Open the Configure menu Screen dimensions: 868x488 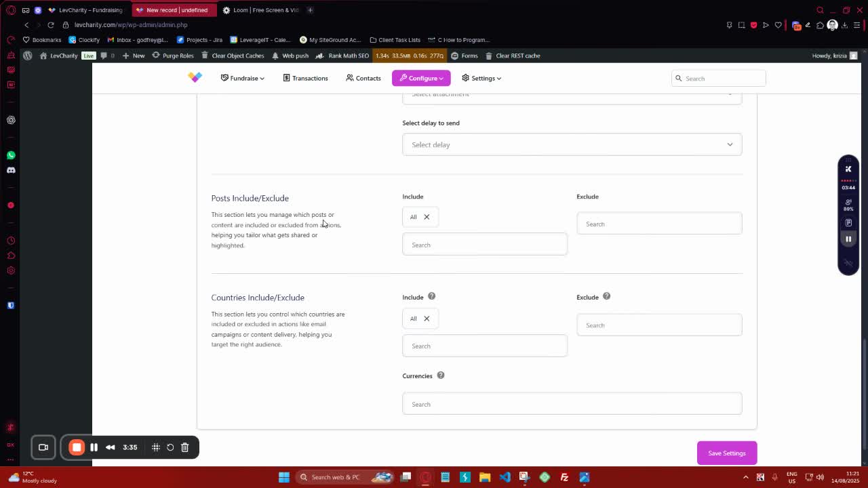pyautogui.click(x=421, y=78)
